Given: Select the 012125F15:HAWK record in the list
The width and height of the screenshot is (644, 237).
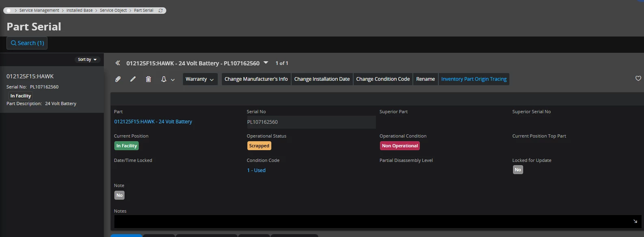Looking at the screenshot, I should [52, 90].
